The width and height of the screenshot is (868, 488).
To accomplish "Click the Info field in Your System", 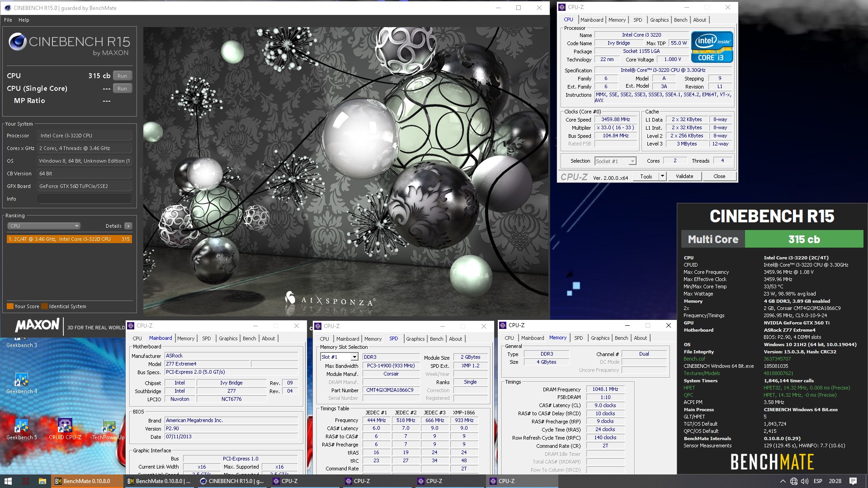I will click(85, 199).
